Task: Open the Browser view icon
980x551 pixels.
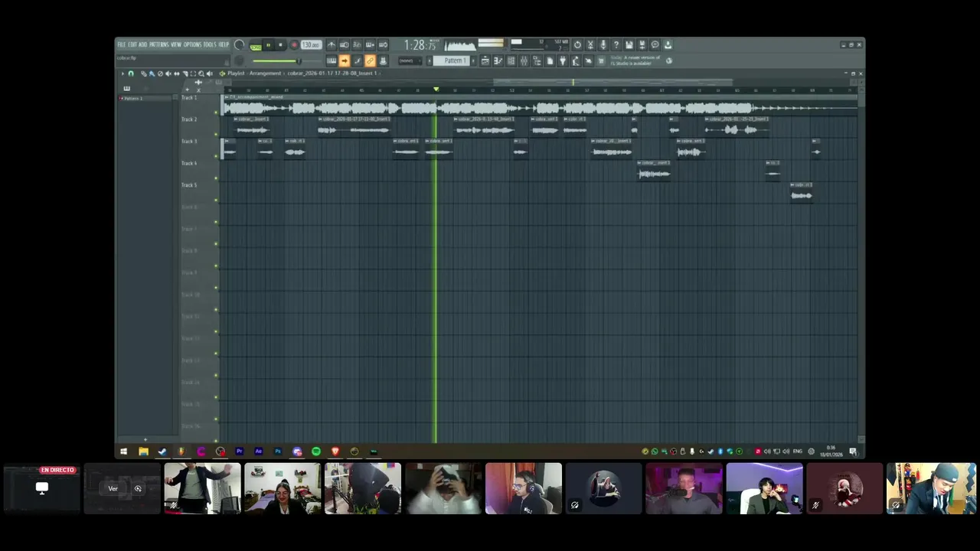Action: click(537, 60)
